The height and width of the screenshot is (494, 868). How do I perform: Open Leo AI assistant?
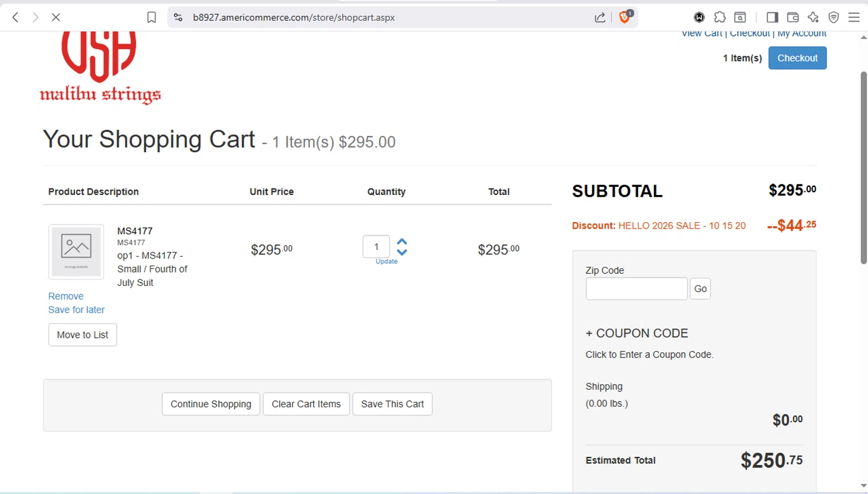coord(813,17)
